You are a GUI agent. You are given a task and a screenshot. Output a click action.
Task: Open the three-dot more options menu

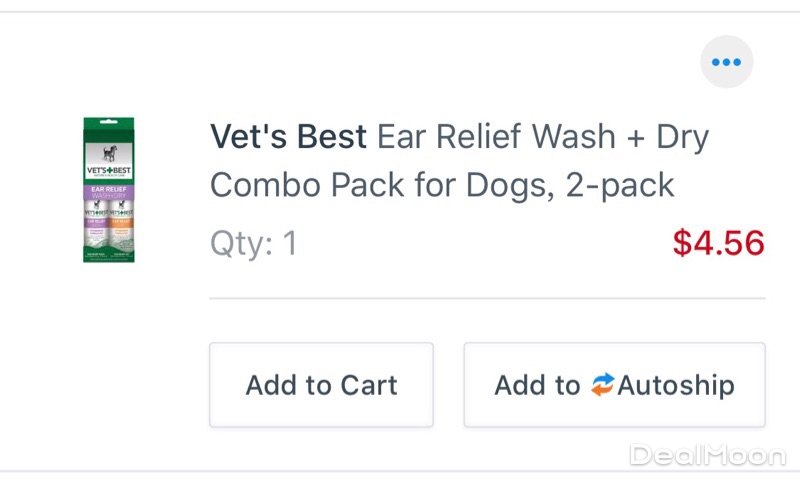click(x=726, y=62)
